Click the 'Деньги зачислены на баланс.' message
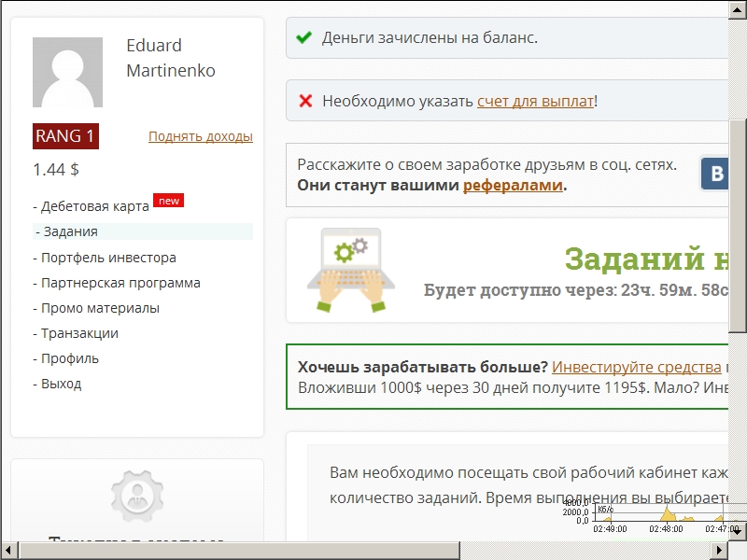 [x=430, y=37]
